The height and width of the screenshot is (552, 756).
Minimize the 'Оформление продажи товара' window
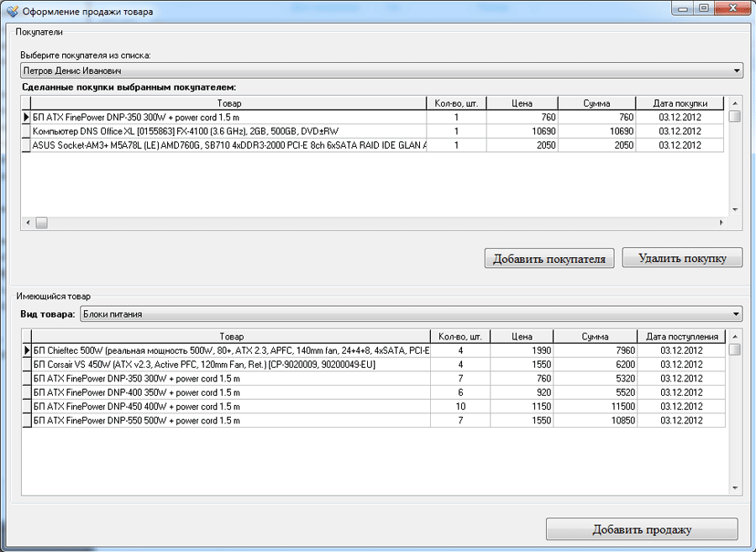click(683, 8)
